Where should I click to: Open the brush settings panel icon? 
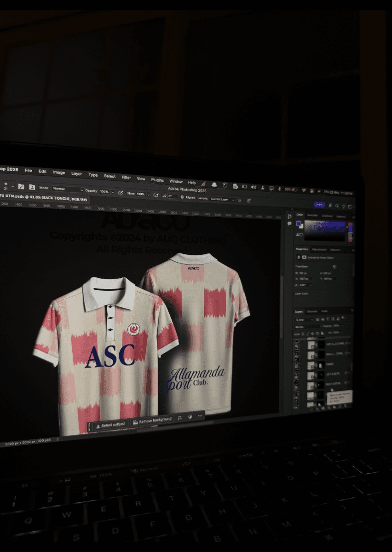pos(21,187)
